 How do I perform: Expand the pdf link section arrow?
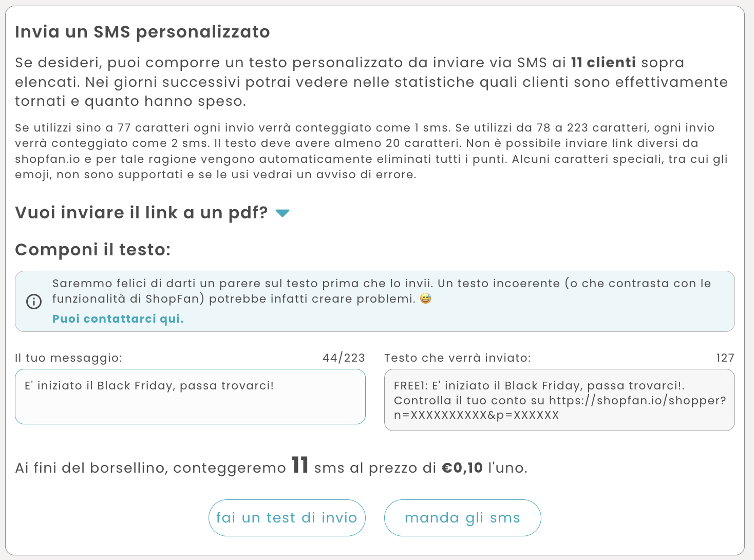(x=282, y=213)
